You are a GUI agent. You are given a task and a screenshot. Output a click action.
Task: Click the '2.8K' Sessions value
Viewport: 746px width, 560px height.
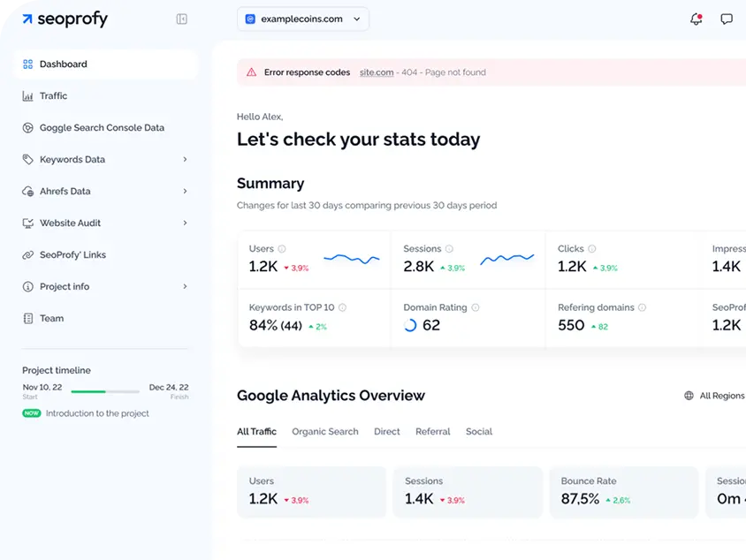coord(419,267)
